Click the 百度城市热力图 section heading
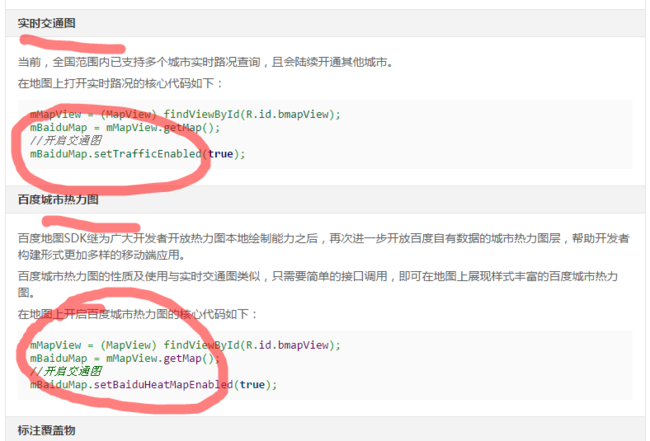The image size is (650, 441). tap(58, 199)
